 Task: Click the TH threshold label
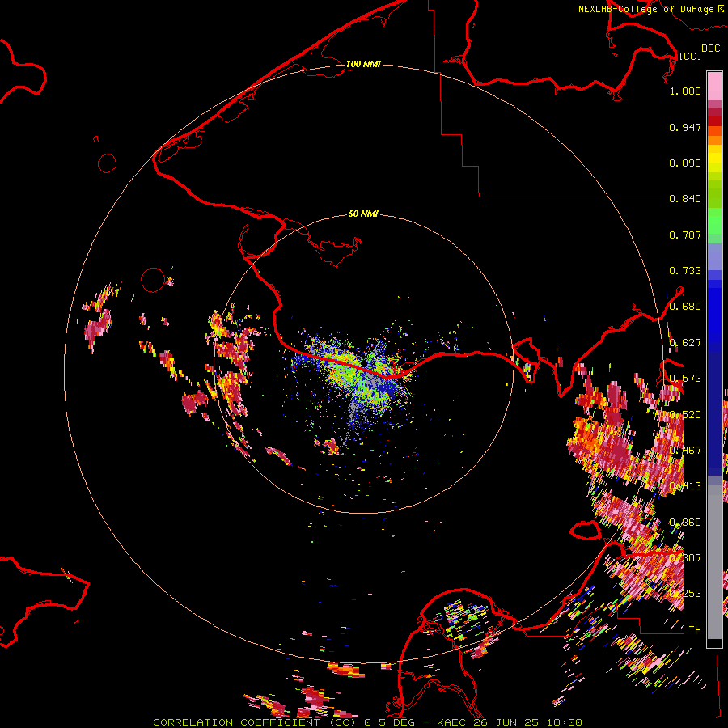tap(695, 630)
